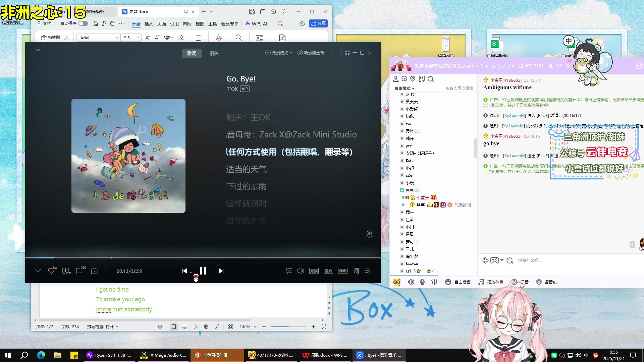The image size is (644, 362).
Task: Switch to the 相关 tab in the music player
Action: click(x=214, y=53)
